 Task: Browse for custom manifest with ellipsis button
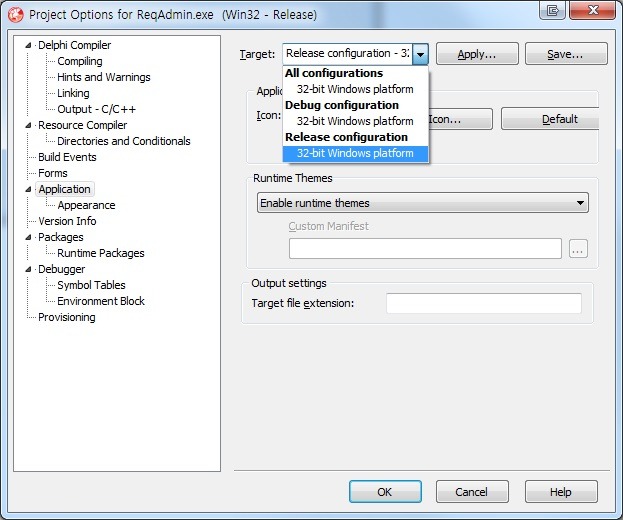[x=578, y=249]
